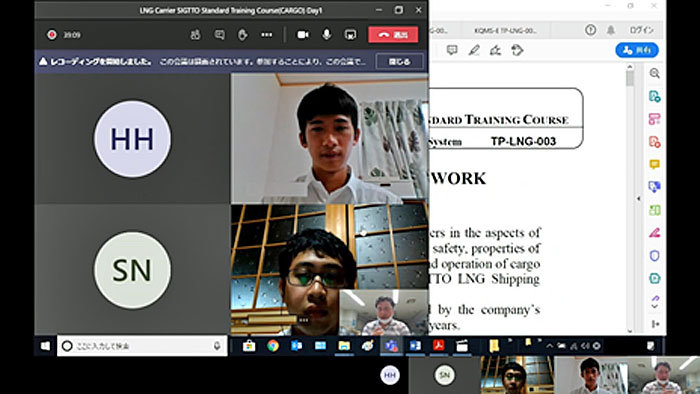Share your screen in the Teams meeting

click(x=350, y=35)
